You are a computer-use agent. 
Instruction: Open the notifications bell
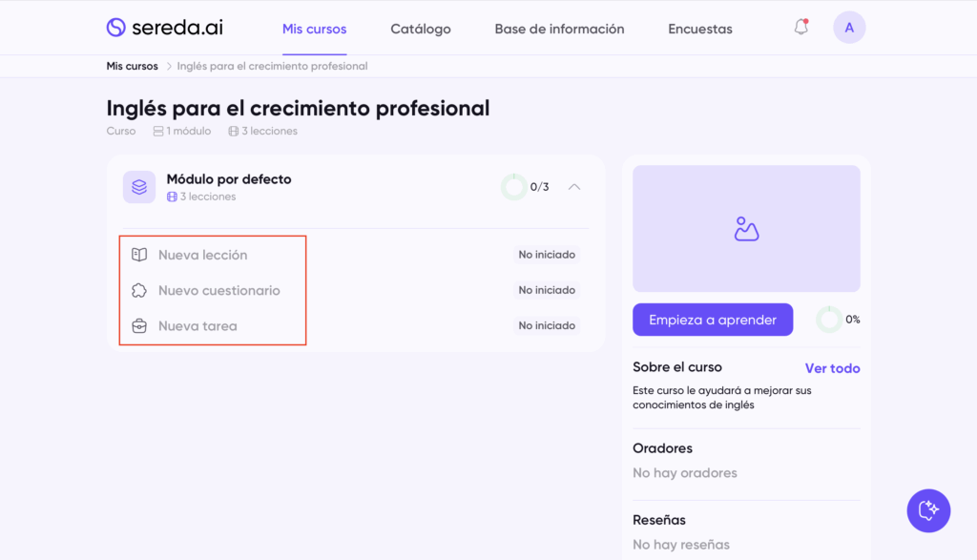tap(801, 28)
